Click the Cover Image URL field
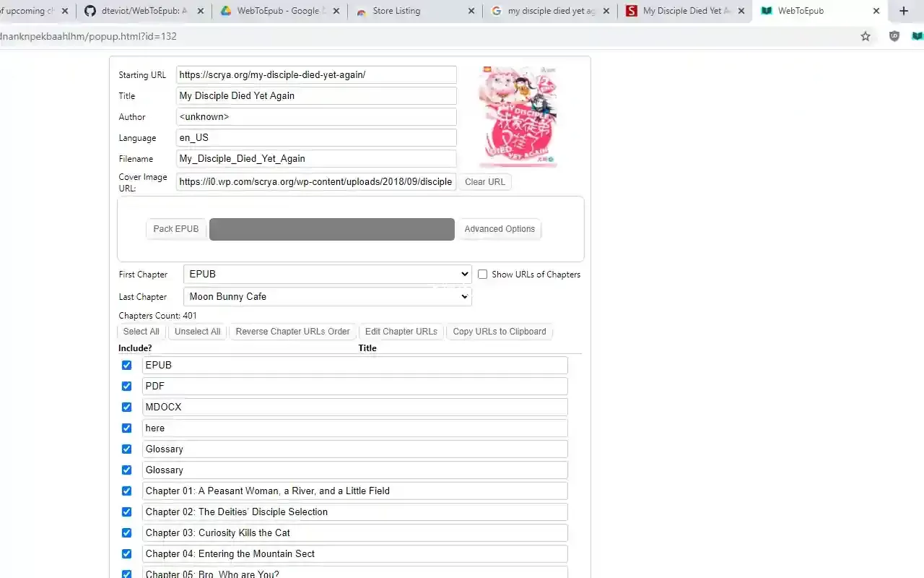This screenshot has width=924, height=578. 316,181
